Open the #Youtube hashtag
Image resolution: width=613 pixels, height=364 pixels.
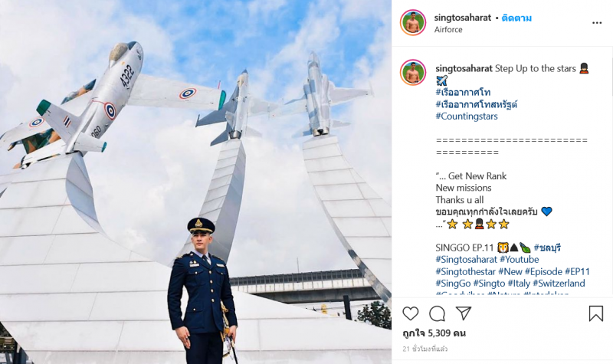520,260
